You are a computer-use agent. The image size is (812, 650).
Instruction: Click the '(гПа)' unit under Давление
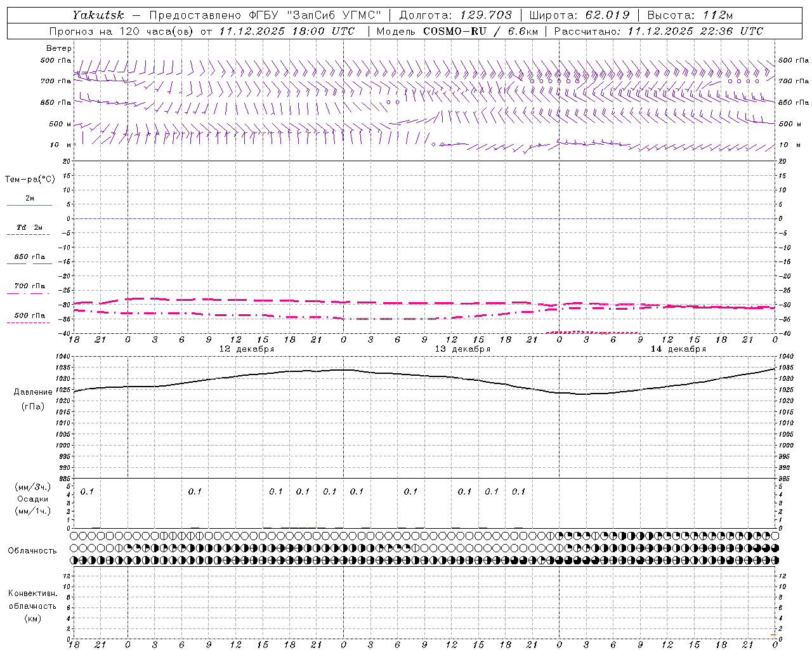click(x=33, y=406)
